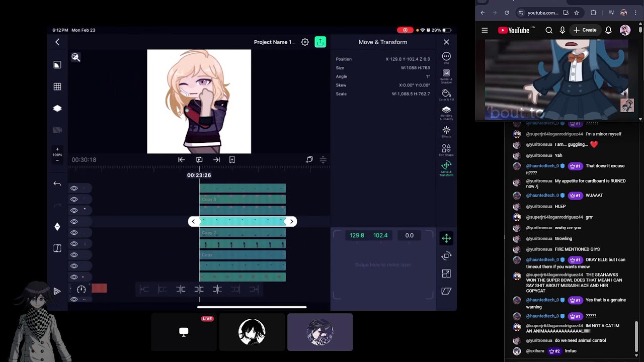Tap the green export share button
644x362 pixels.
pyautogui.click(x=320, y=42)
